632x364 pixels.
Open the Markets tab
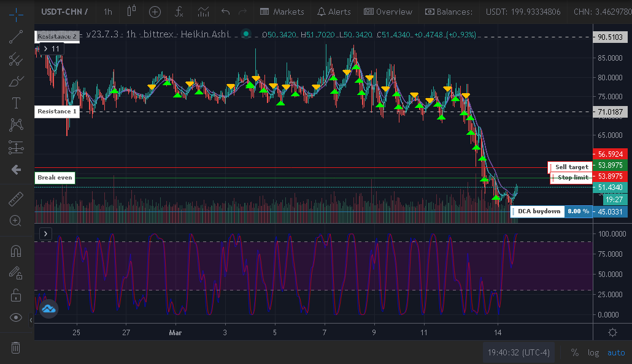coord(282,12)
